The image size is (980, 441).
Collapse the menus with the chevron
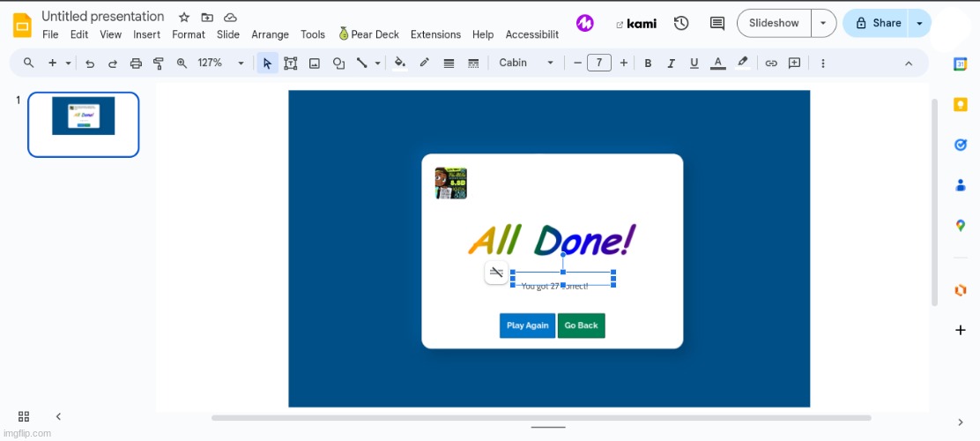click(x=909, y=64)
